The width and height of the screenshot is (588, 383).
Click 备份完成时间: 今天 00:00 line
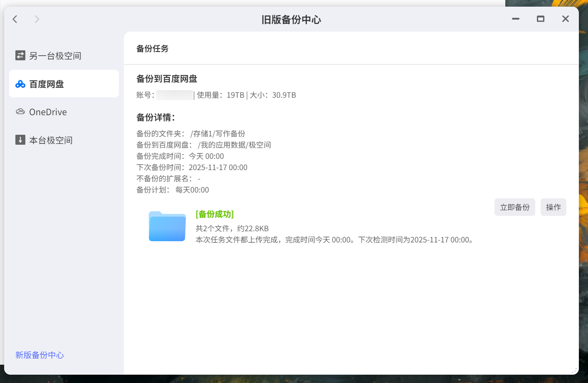tap(180, 156)
